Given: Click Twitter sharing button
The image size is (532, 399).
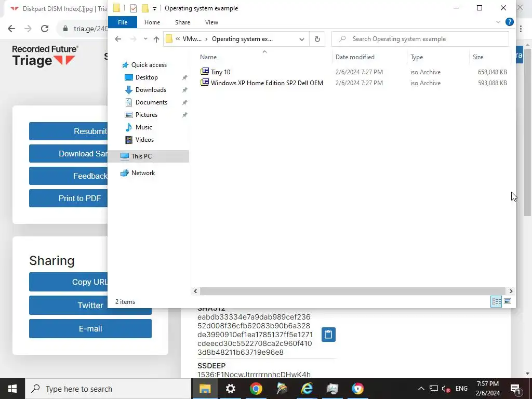Looking at the screenshot, I should [x=90, y=305].
